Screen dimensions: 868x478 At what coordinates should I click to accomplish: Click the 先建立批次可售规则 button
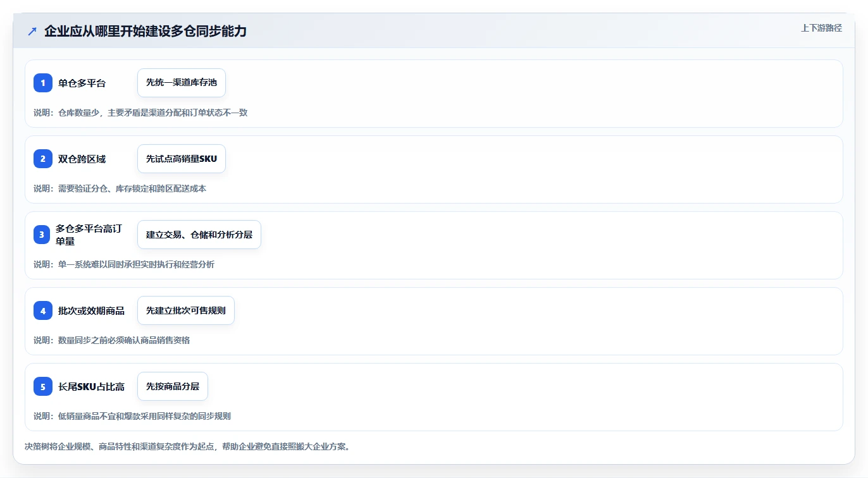186,310
